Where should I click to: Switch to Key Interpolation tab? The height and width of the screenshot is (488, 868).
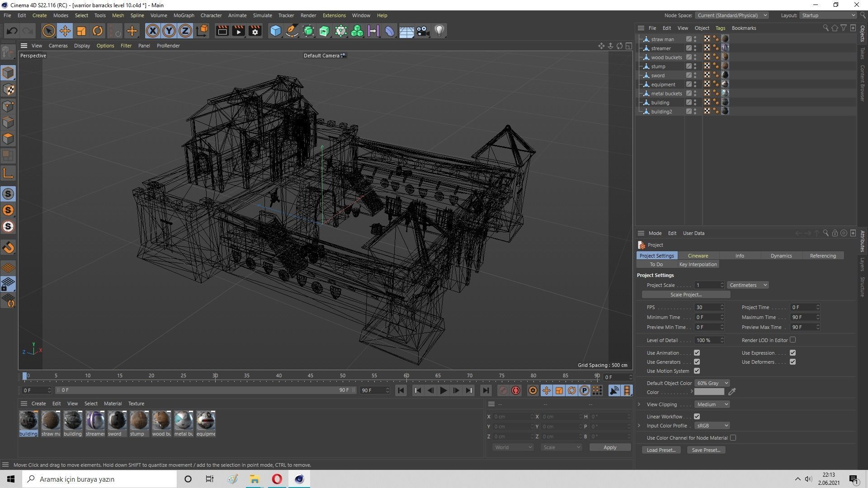coord(698,264)
